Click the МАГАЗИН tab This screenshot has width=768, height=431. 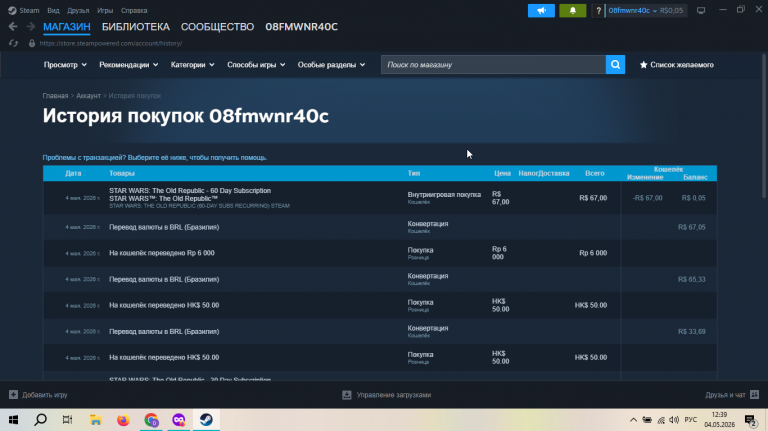click(67, 27)
